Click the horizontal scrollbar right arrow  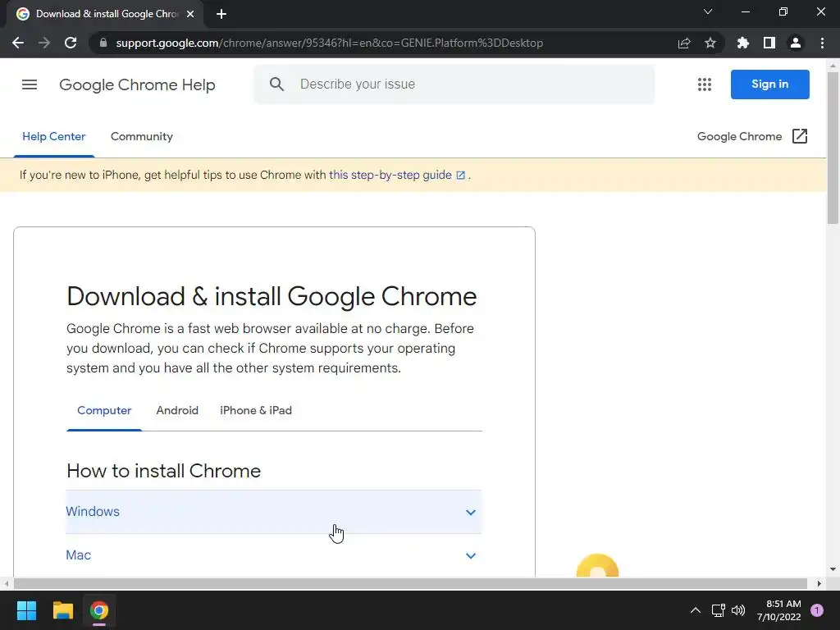click(819, 583)
